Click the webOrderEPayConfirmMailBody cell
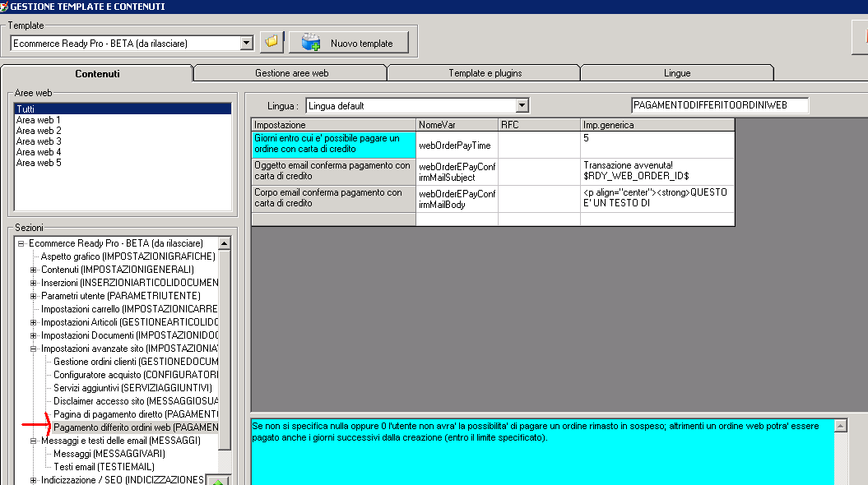 (457, 199)
